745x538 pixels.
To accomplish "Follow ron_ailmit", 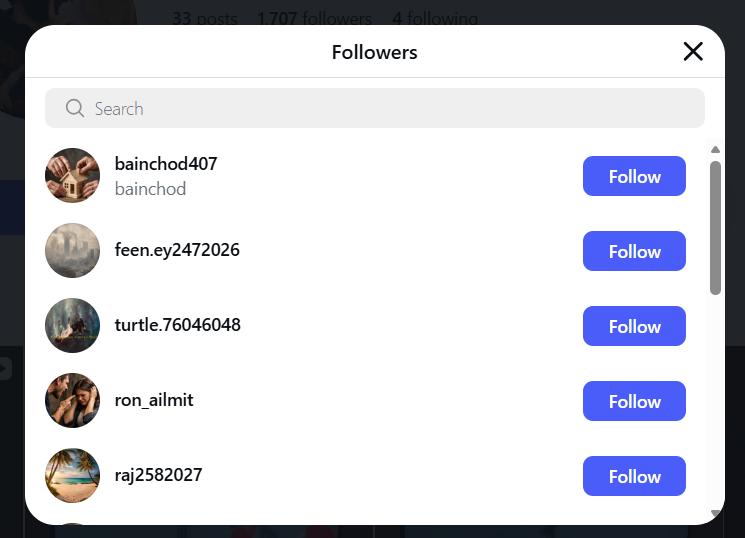I will [x=634, y=401].
